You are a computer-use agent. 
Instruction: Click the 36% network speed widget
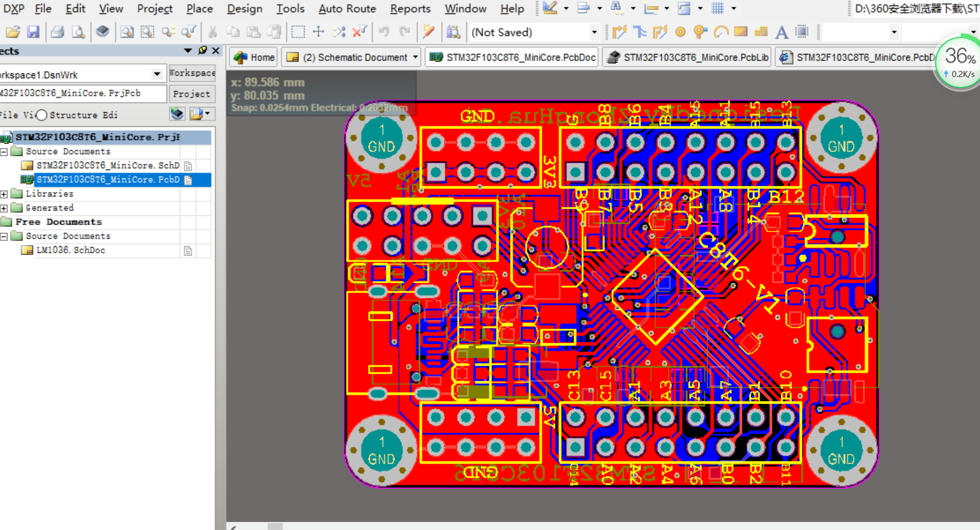pyautogui.click(x=961, y=63)
